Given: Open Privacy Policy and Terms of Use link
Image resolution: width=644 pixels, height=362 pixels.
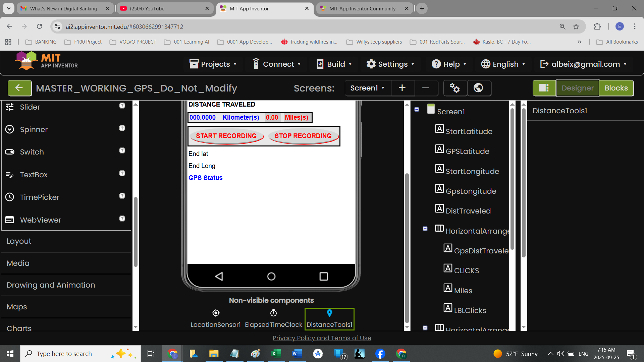Looking at the screenshot, I should click(322, 338).
